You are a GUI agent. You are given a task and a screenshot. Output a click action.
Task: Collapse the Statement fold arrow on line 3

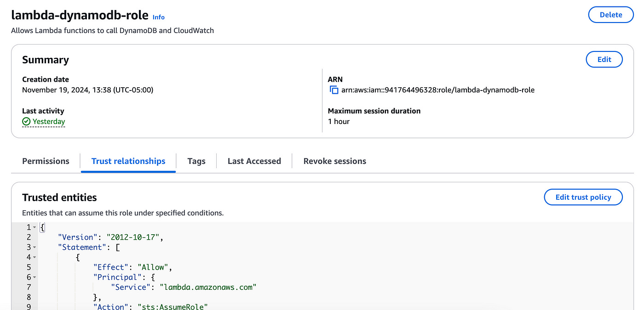click(x=34, y=248)
